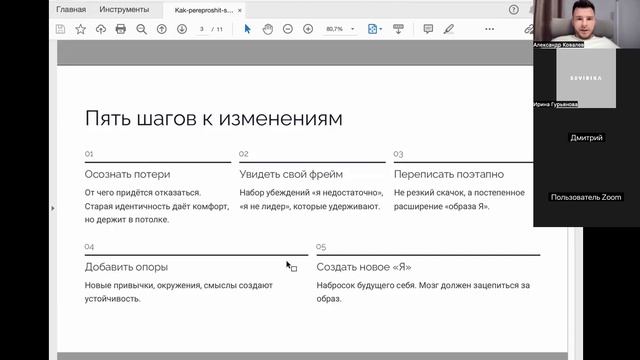Select the arrow selection tool
Image resolution: width=640 pixels, height=360 pixels.
coord(247,29)
